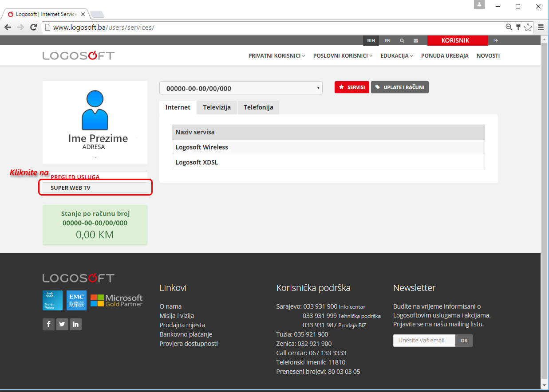Select the Logosoft Wireless service row
Viewport: 549px width, 392px height.
click(x=328, y=147)
